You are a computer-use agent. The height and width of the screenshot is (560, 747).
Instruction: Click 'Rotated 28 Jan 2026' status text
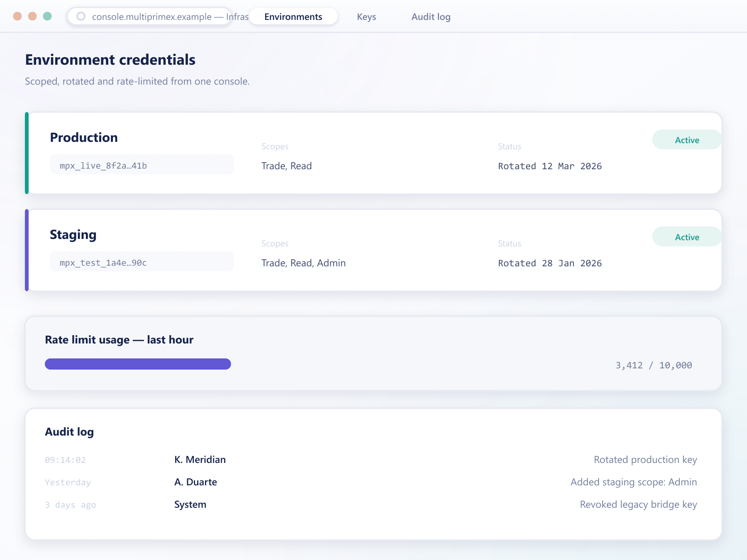[x=550, y=263]
